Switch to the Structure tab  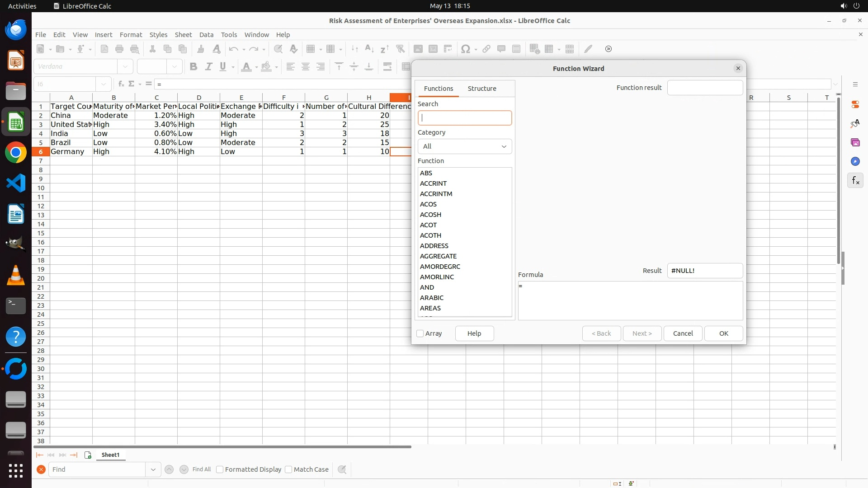(482, 89)
